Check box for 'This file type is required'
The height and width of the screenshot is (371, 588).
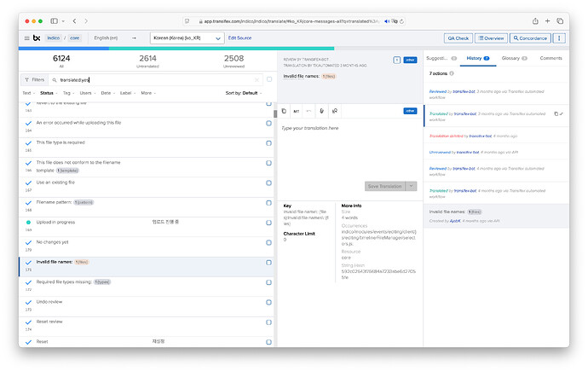tap(269, 143)
